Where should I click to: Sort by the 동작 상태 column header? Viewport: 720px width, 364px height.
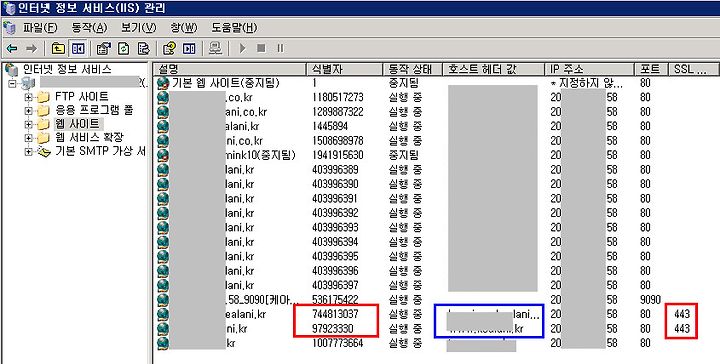412,69
